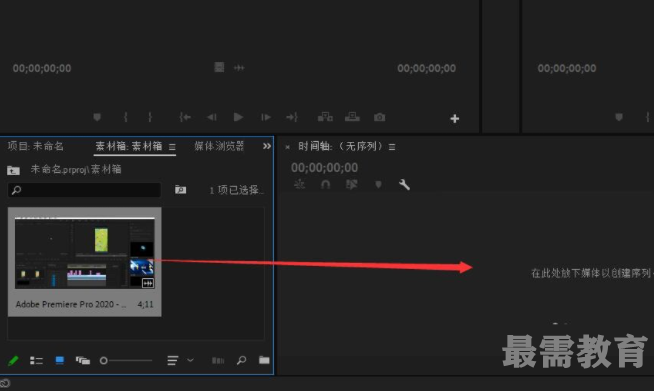Open Creative Cloud status icon

(5, 383)
